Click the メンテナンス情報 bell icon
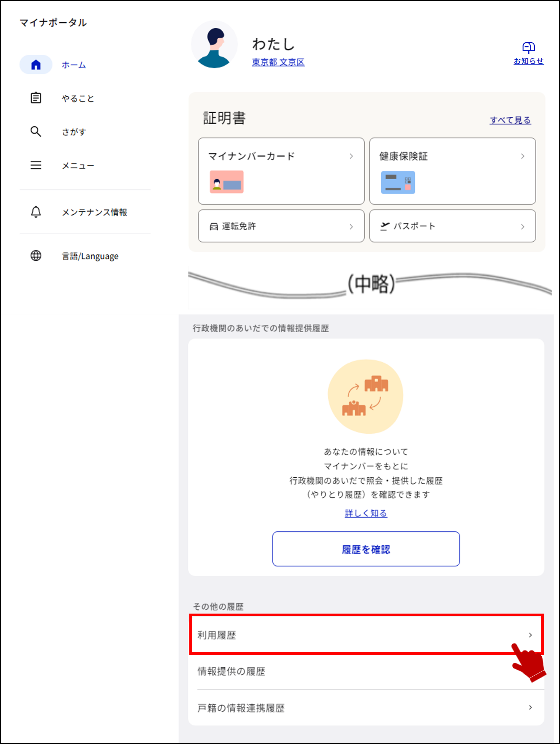 [36, 212]
